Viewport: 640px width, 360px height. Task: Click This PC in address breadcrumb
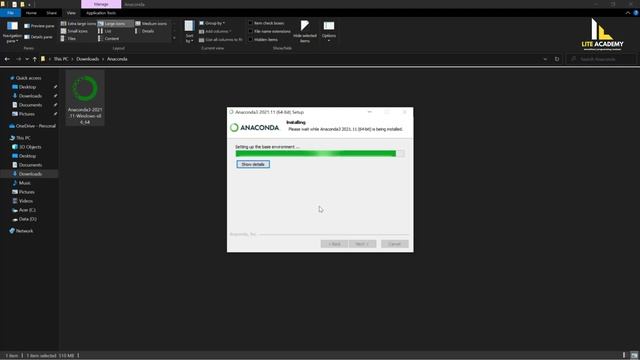click(61, 59)
